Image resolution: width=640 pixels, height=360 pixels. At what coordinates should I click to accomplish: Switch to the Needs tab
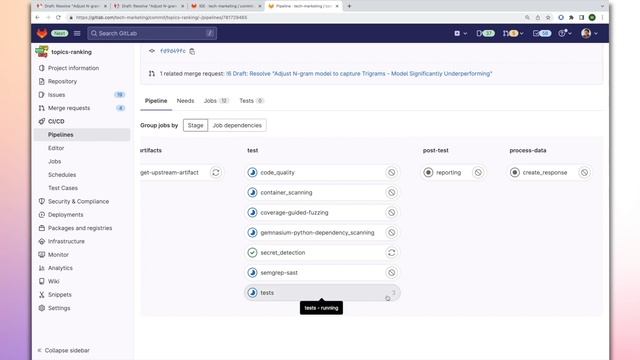(x=185, y=101)
